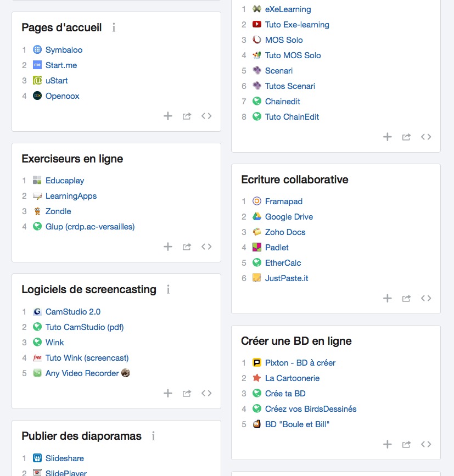Click embed code icon in Logiciels de screencasting card
Viewport: 454px width, 476px height.
tap(206, 393)
